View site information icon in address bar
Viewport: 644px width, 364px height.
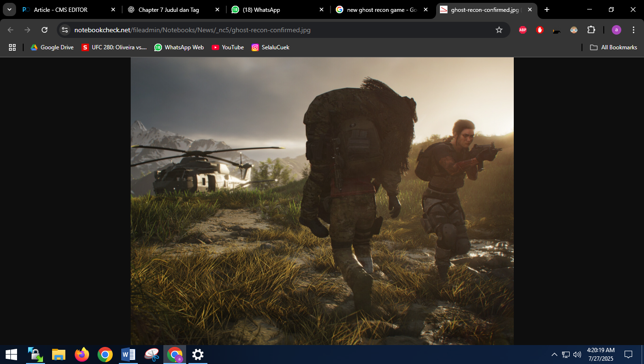click(x=65, y=30)
